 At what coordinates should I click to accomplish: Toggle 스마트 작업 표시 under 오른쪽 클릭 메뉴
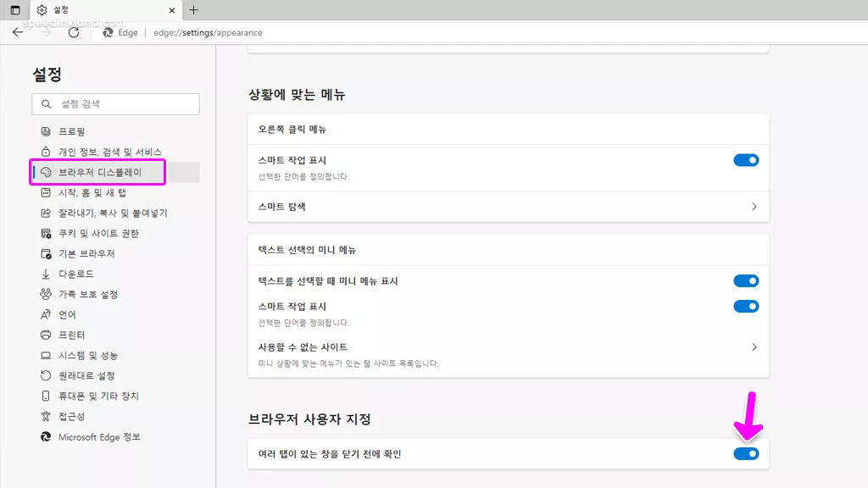click(746, 160)
